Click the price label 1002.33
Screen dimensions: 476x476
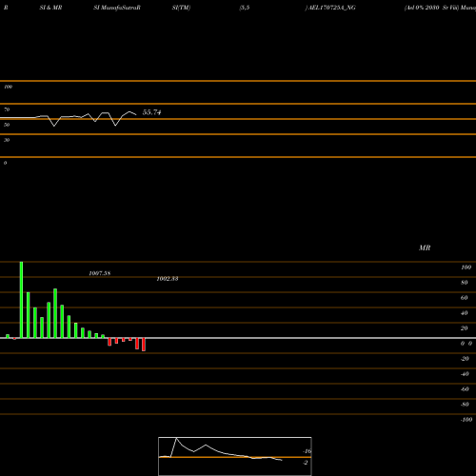pyautogui.click(x=168, y=279)
